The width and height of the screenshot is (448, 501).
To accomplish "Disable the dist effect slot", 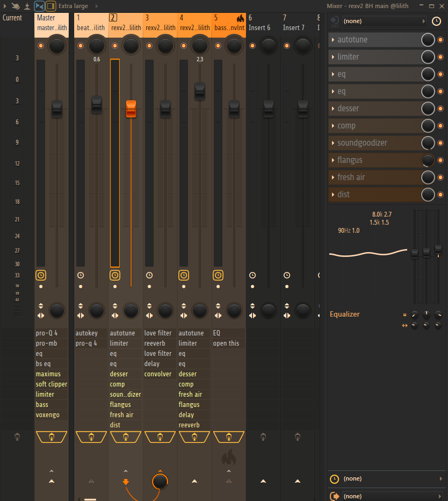I will (440, 195).
